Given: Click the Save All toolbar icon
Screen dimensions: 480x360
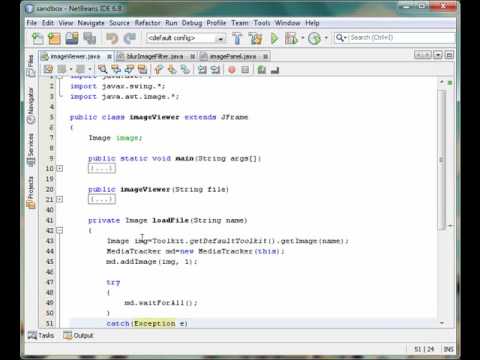Looking at the screenshot, I should tap(89, 38).
